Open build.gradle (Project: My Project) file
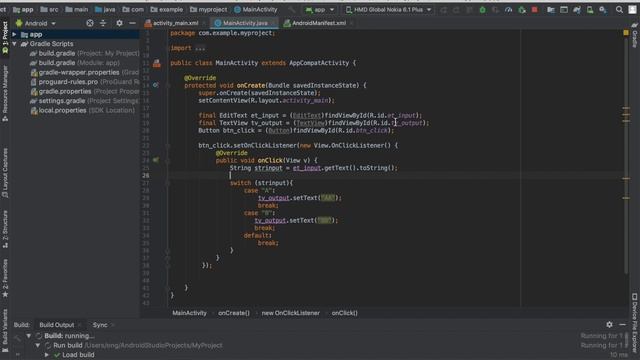Viewport: 640px width, 360px height. point(85,53)
